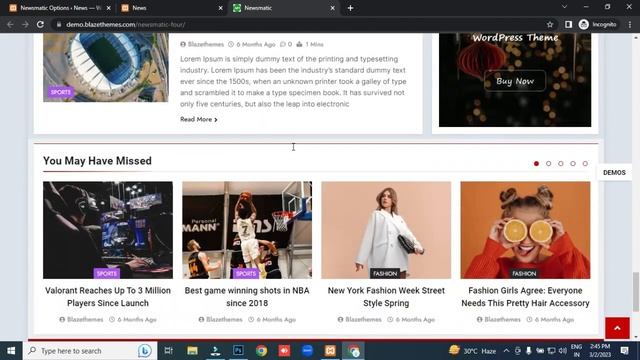Click Blazethemes author under Fashion Week article

click(360, 320)
